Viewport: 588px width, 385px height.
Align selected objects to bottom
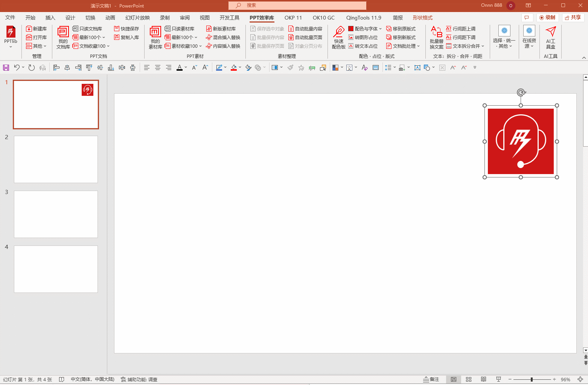coord(111,68)
